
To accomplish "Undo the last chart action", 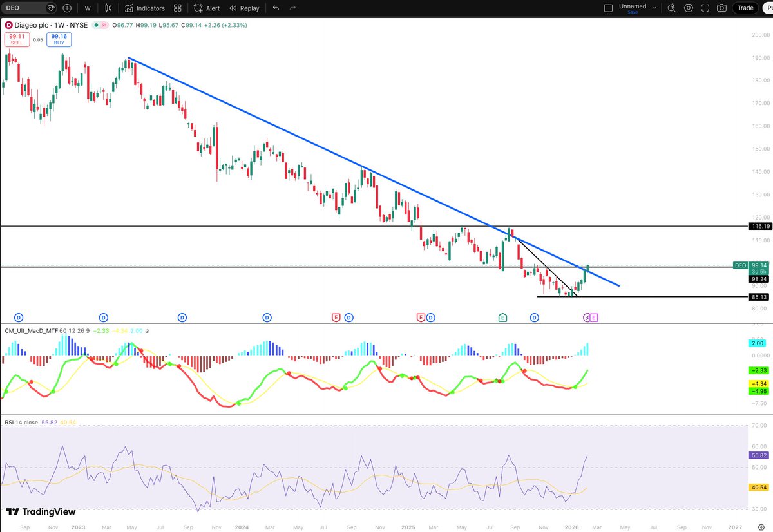I will [x=276, y=8].
